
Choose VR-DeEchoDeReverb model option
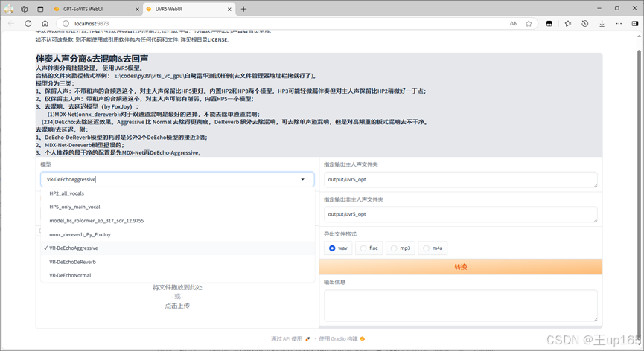[x=178, y=262]
